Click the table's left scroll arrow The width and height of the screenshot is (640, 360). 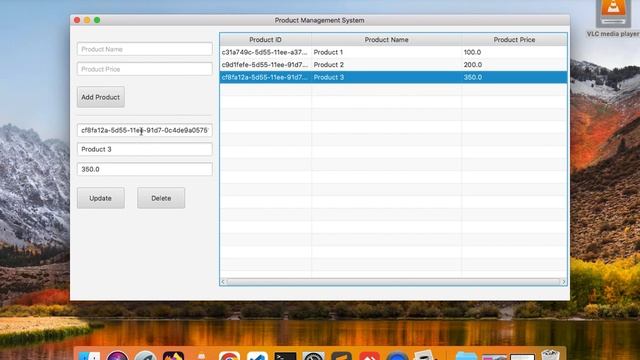click(223, 282)
